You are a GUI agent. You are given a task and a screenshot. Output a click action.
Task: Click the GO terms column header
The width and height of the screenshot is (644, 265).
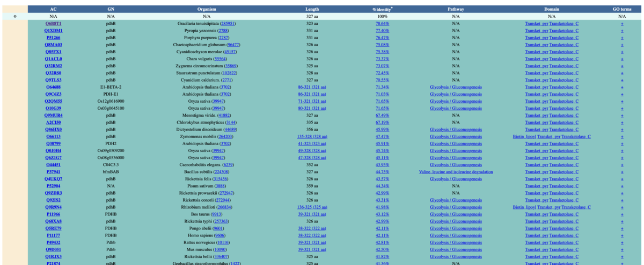click(622, 9)
